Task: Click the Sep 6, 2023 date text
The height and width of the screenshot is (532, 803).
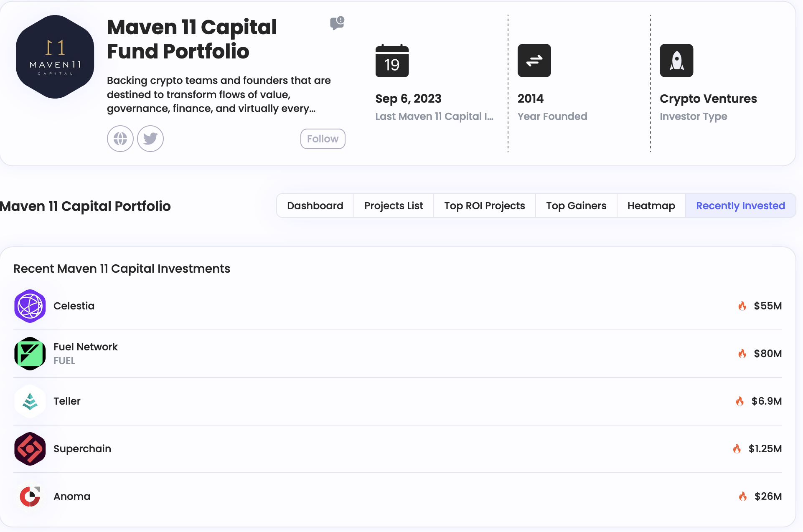Action: tap(408, 99)
